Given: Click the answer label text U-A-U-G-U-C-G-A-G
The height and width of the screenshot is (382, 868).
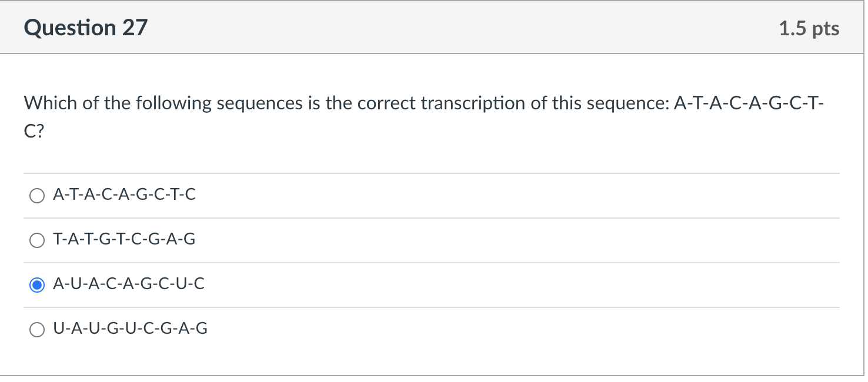Looking at the screenshot, I should (x=130, y=329).
